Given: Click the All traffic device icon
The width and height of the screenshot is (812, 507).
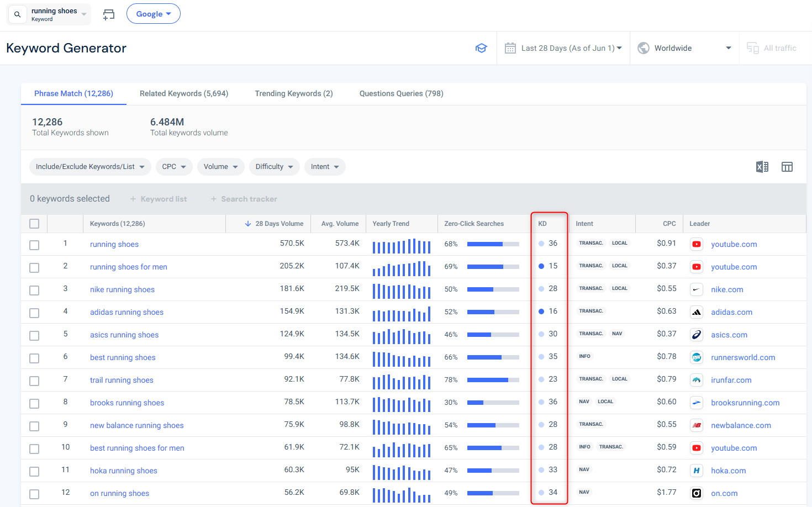Looking at the screenshot, I should tap(752, 48).
